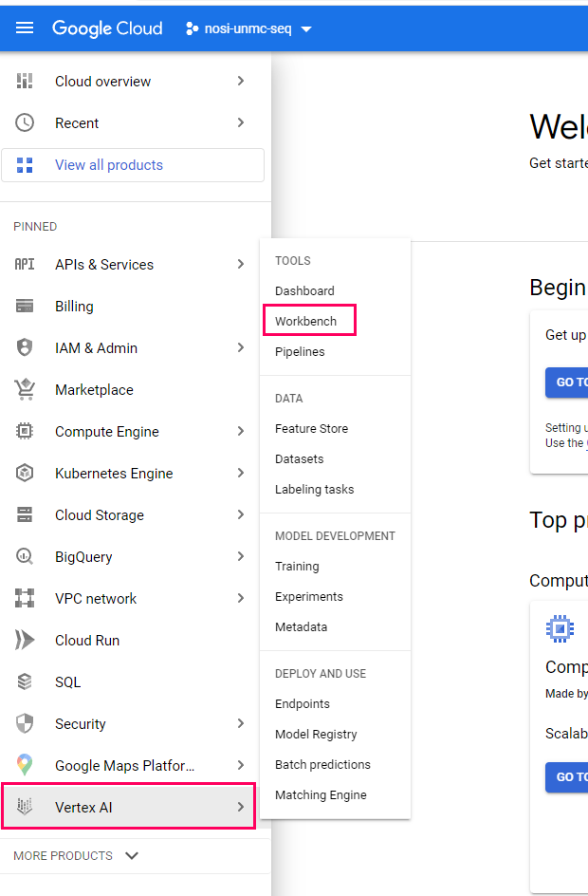Click the GO TO button in Get up card

coord(566,383)
